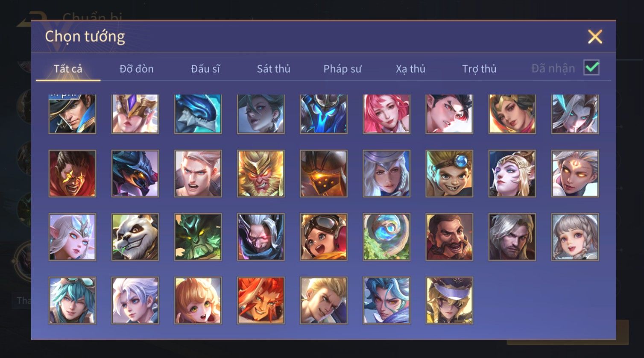Open the Pháp sư tab
This screenshot has width=644, height=358.
(342, 69)
